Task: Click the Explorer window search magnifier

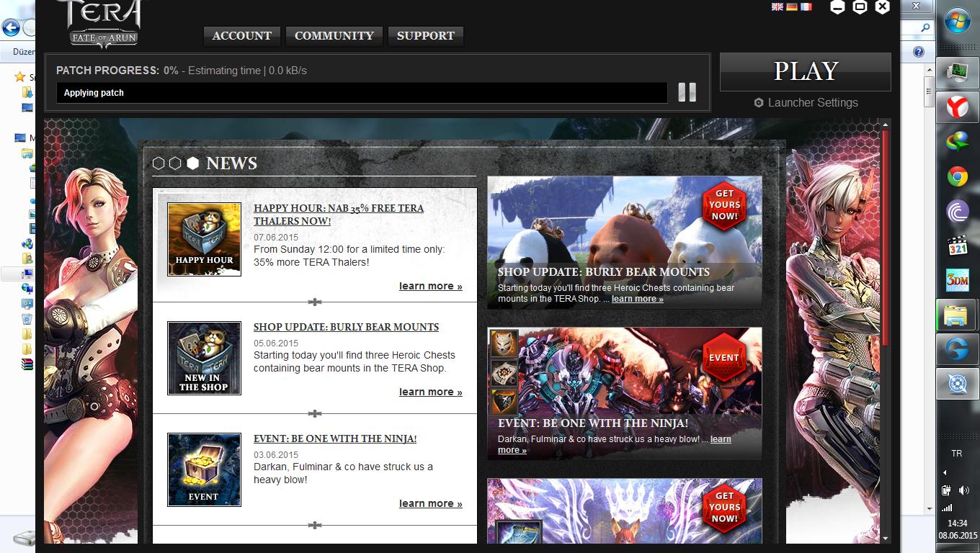Action: pyautogui.click(x=927, y=28)
